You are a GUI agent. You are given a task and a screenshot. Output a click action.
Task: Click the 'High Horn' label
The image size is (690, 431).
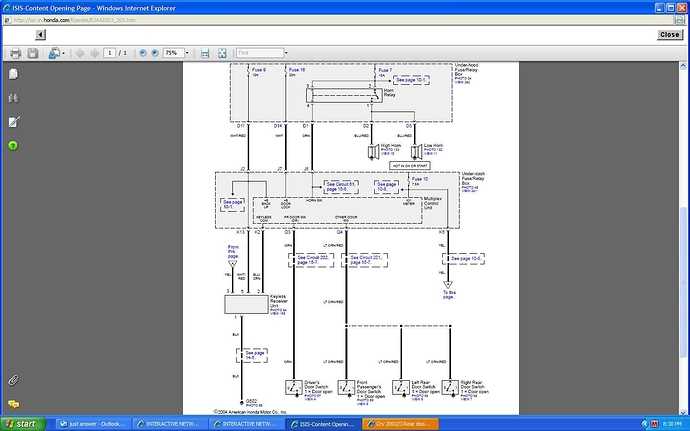click(391, 145)
